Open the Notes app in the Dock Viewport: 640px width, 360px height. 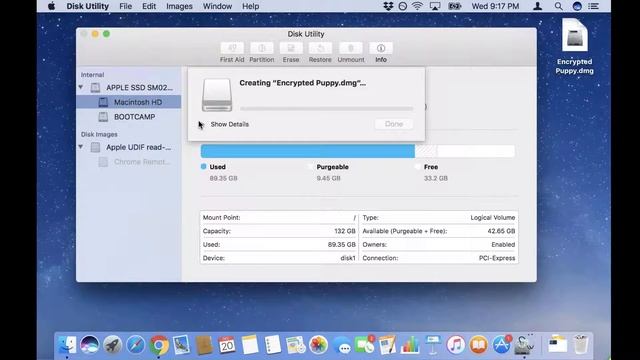[250, 345]
